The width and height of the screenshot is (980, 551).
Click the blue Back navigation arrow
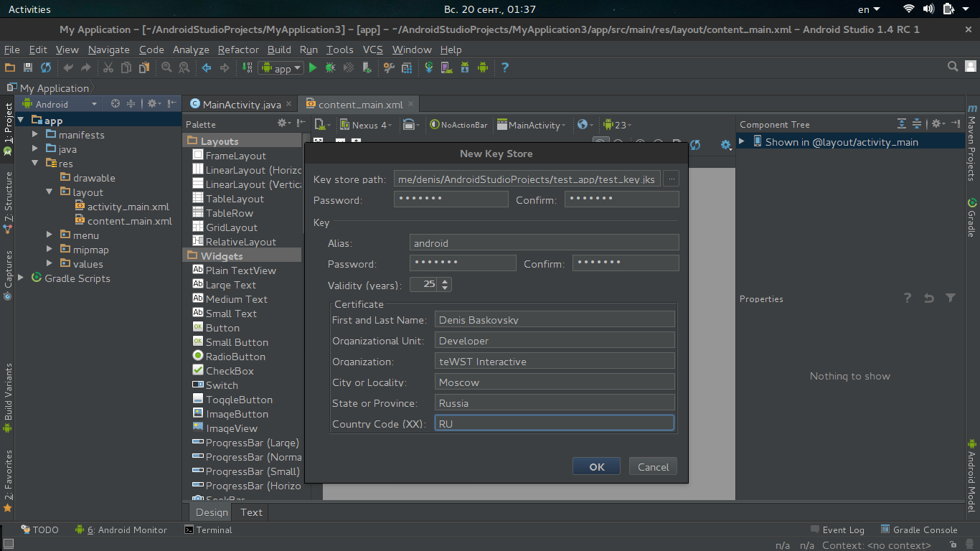tap(207, 67)
